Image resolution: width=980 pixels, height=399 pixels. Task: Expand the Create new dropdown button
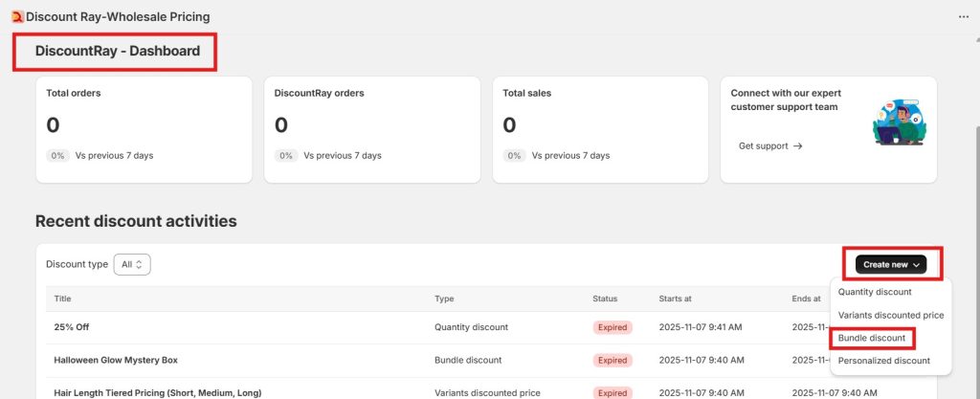pyautogui.click(x=892, y=264)
